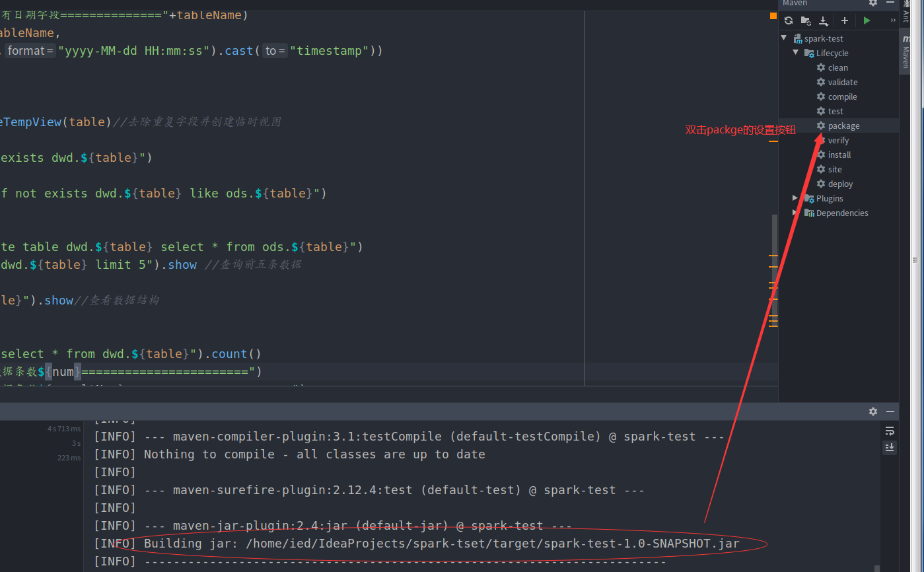Click the '.count()' code line
Image resolution: width=924 pixels, height=572 pixels.
pyautogui.click(x=131, y=353)
